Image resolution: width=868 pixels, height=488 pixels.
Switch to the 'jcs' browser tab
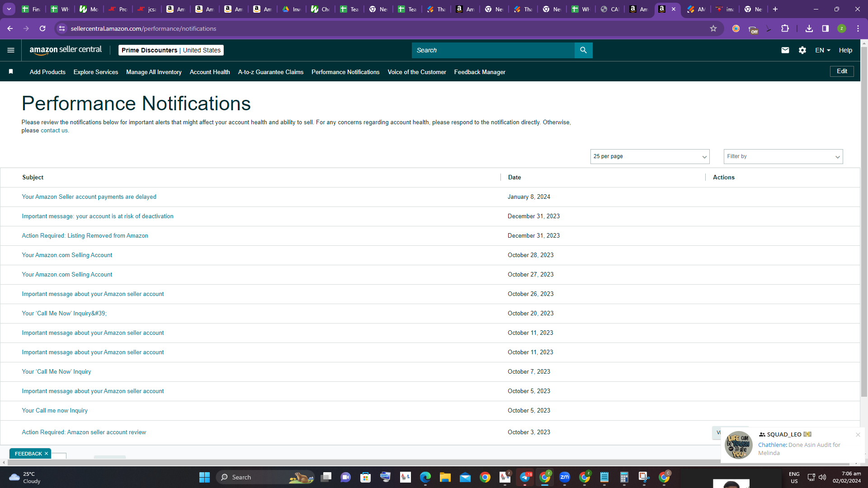tap(147, 9)
